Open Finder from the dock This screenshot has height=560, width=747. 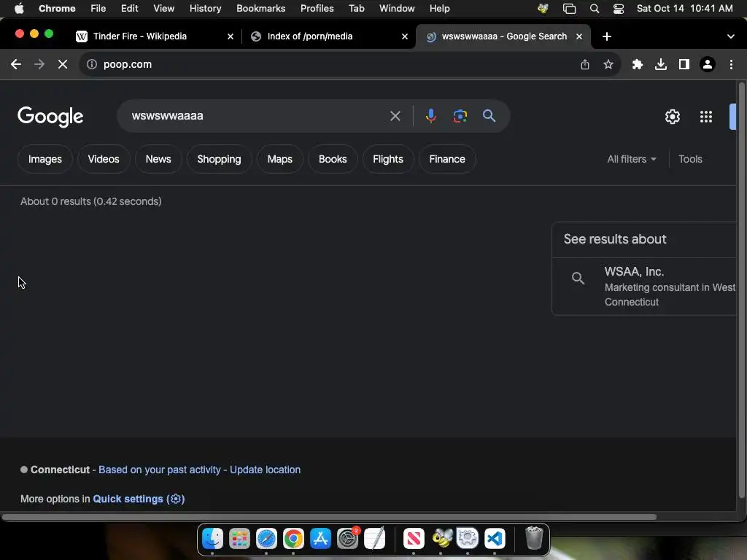[212, 539]
